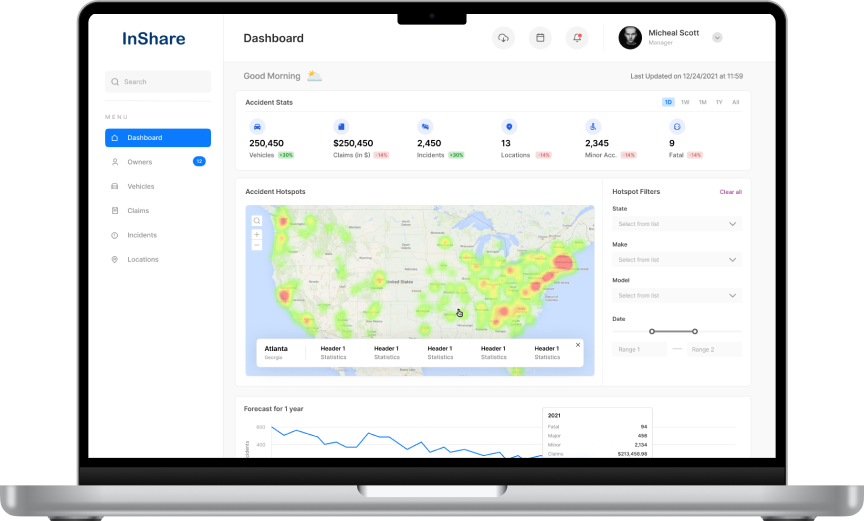
Task: Select the 1W time range tab
Action: tap(685, 102)
